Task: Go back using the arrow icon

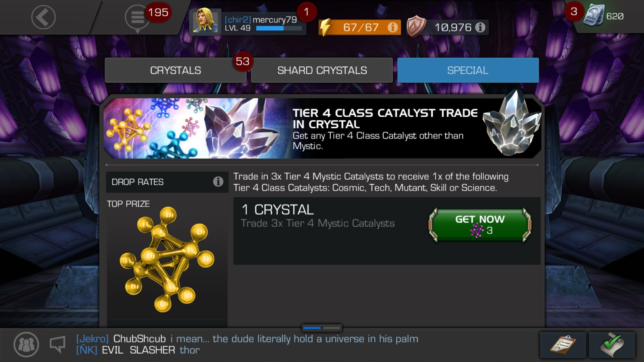Action: click(x=43, y=17)
